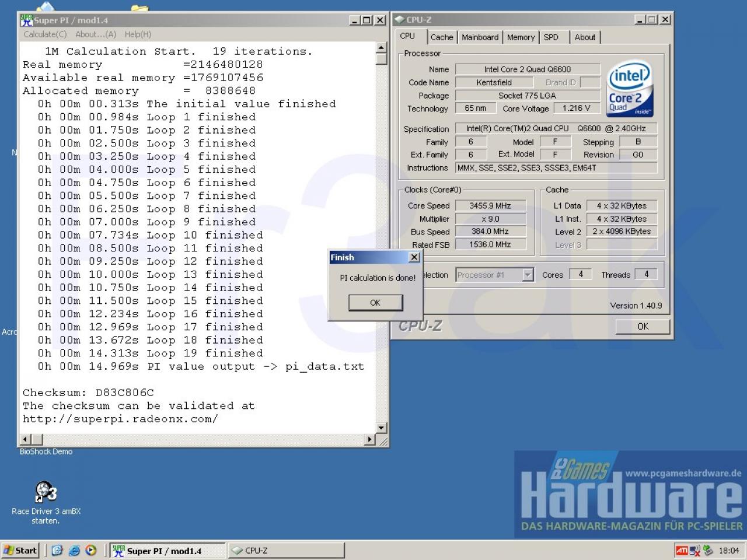
Task: Click the taskbar clock showing 18:04
Action: coord(729,550)
